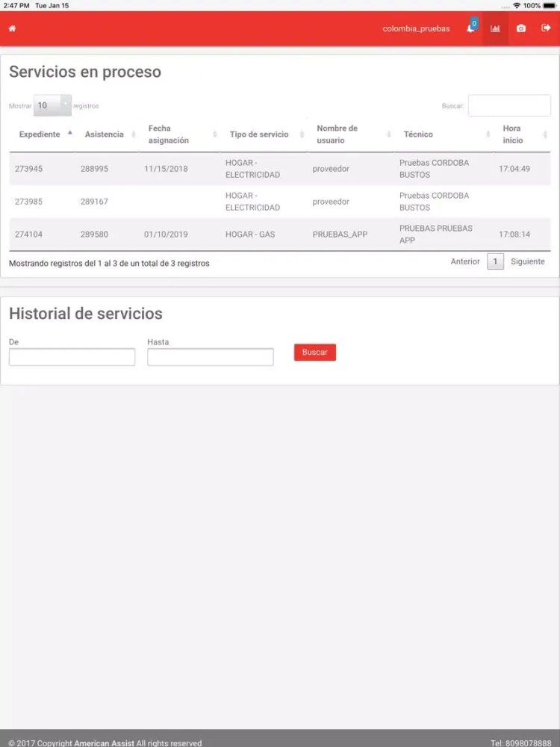Click date 11/15/2018
The height and width of the screenshot is (747, 560).
click(166, 169)
